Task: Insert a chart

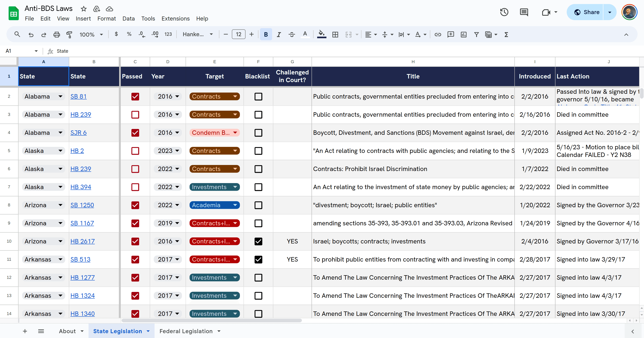Action: [x=463, y=34]
